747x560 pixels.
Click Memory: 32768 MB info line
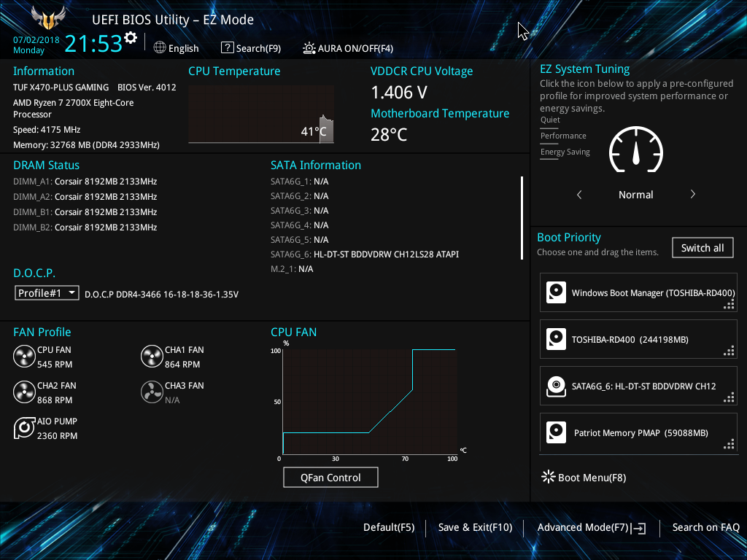pyautogui.click(x=86, y=145)
